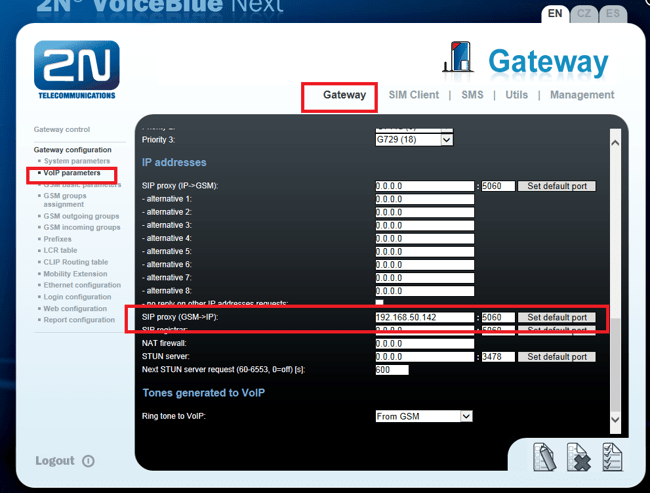
Task: Open Ethernet configuration page
Action: tap(82, 285)
